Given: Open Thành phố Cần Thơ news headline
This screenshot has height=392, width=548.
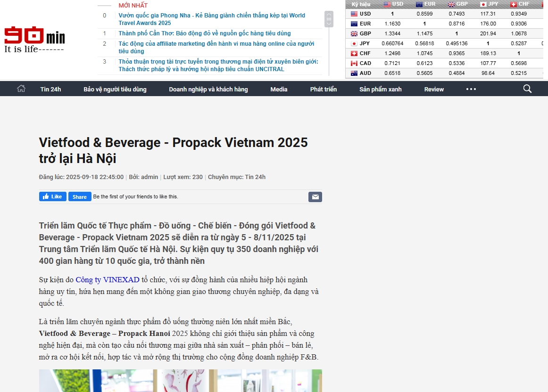Looking at the screenshot, I should pos(205,33).
